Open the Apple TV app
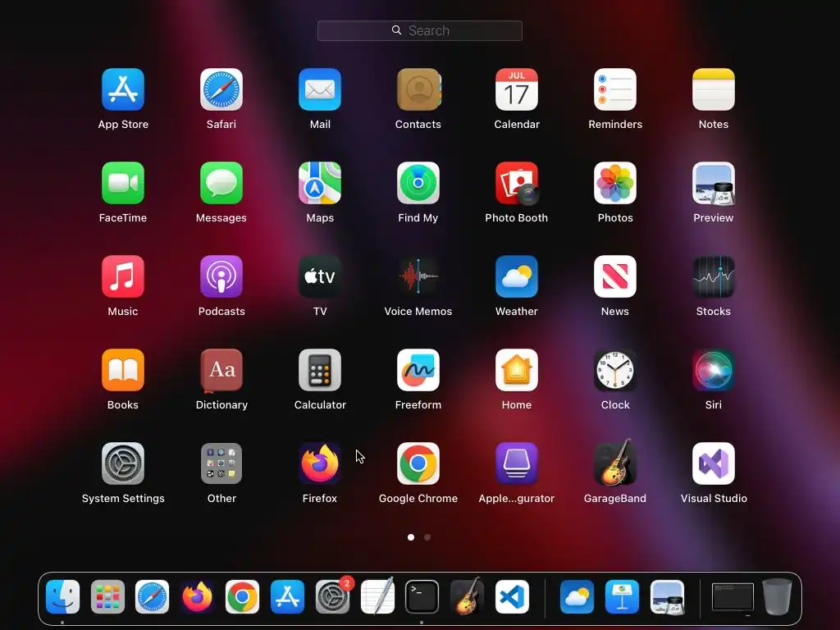Viewport: 840px width, 630px height. click(320, 276)
